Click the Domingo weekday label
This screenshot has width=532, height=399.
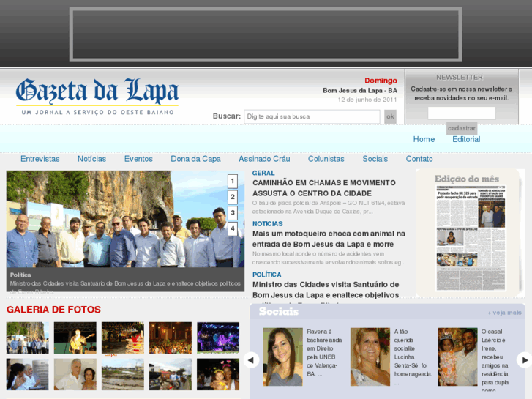[381, 81]
